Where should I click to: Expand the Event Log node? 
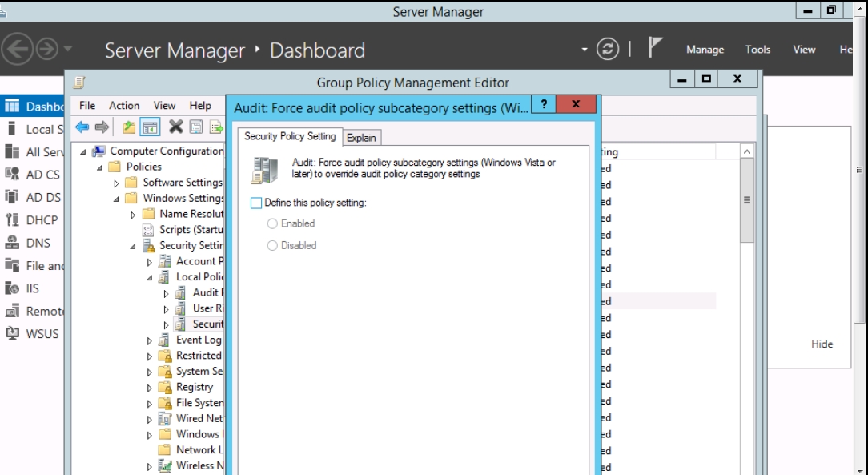(150, 340)
